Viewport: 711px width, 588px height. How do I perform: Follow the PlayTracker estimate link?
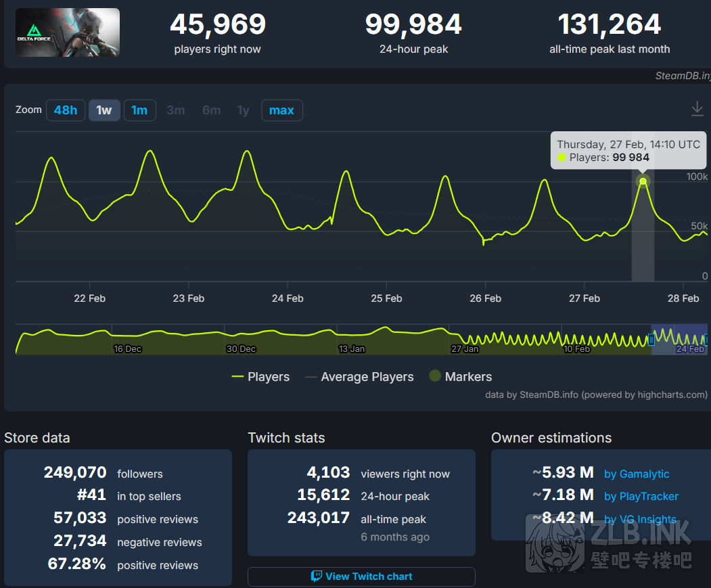(x=641, y=497)
